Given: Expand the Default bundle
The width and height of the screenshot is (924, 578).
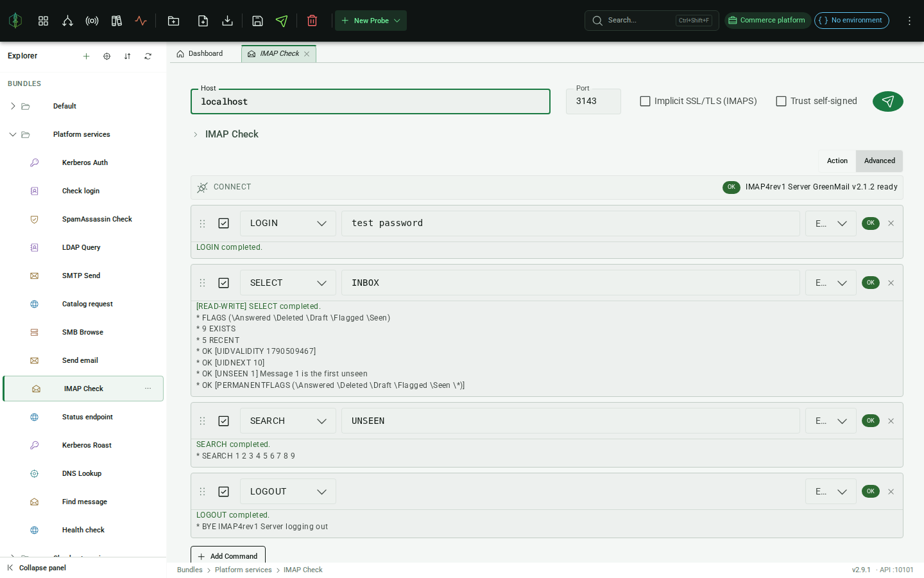Looking at the screenshot, I should click(x=13, y=106).
